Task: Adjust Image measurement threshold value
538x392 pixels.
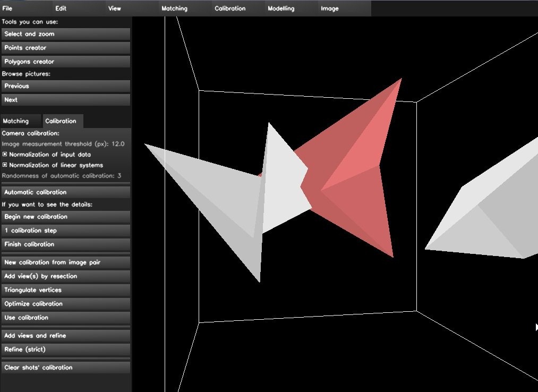Action: tap(117, 144)
